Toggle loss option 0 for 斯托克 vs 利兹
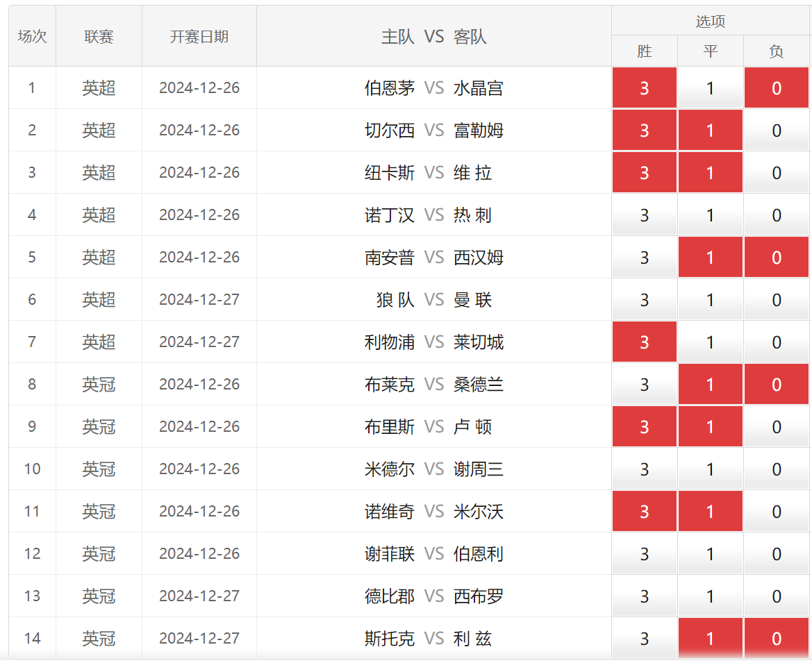The image size is (812, 663). 777,639
